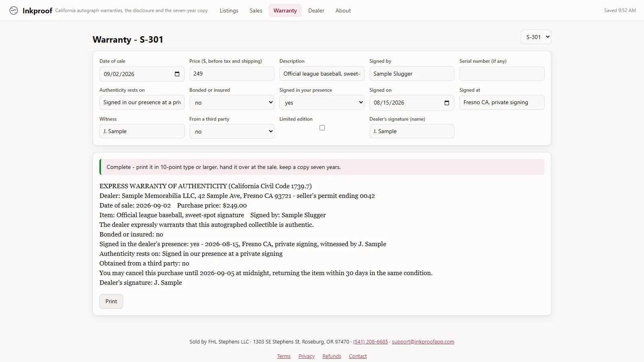This screenshot has width=644, height=362.
Task: Click the 'Complete - print it' status banner
Action: 322,167
